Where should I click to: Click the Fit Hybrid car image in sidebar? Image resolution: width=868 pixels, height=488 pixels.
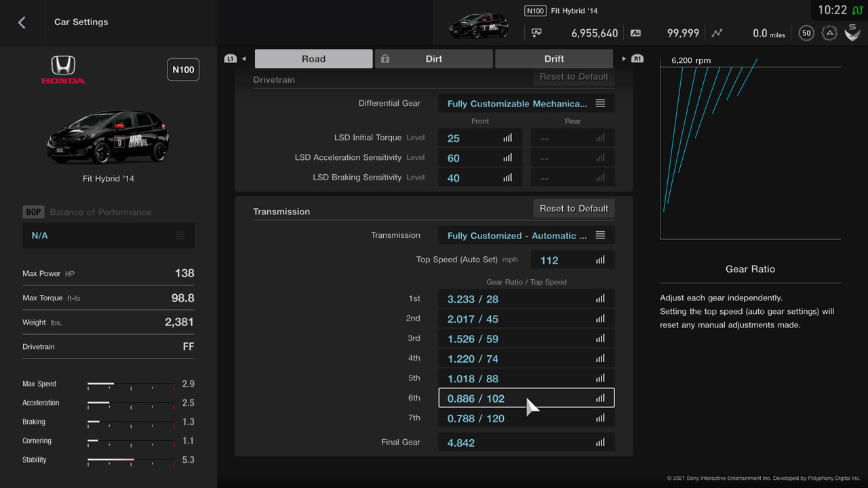108,138
